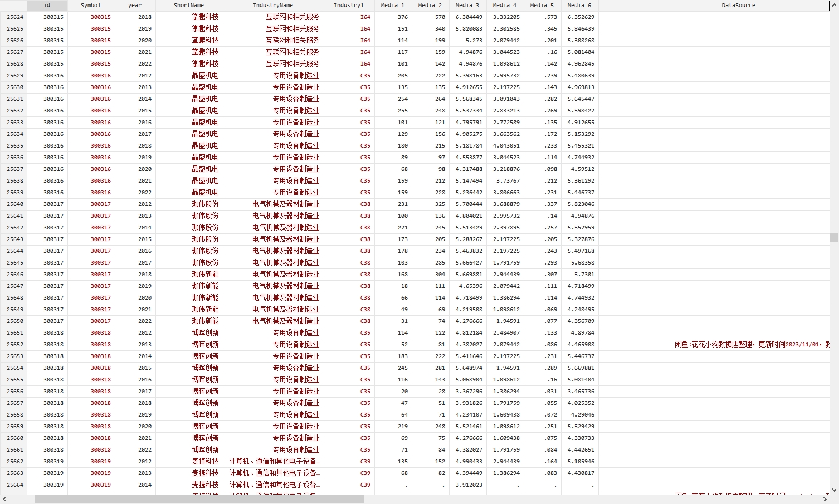
Task: Click Industry1 cell C38 in row 25643
Action: (x=365, y=239)
